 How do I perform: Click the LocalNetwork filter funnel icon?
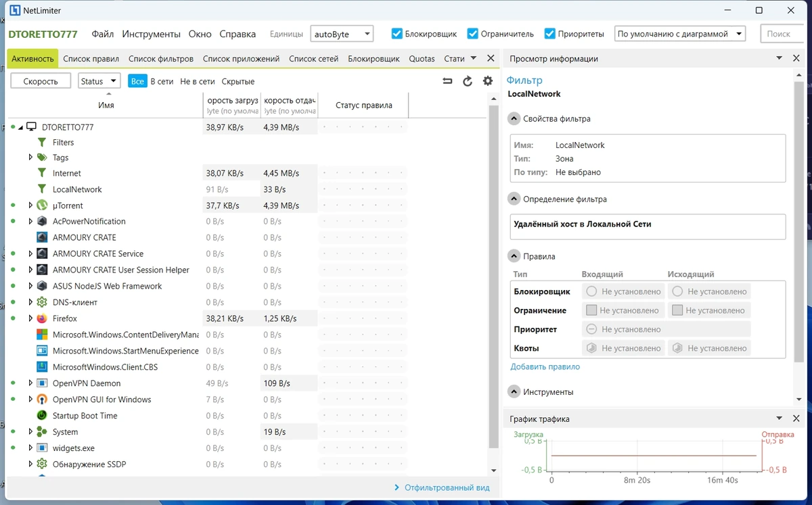tap(42, 189)
